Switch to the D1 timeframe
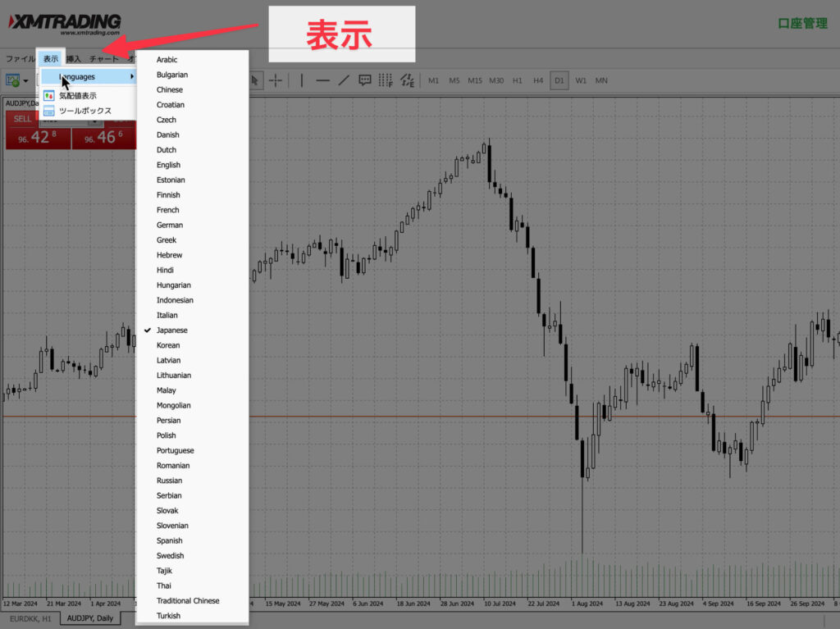840x629 pixels. point(559,80)
